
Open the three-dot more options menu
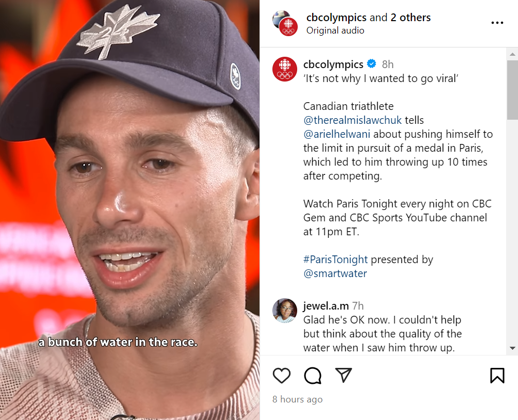[x=497, y=23]
